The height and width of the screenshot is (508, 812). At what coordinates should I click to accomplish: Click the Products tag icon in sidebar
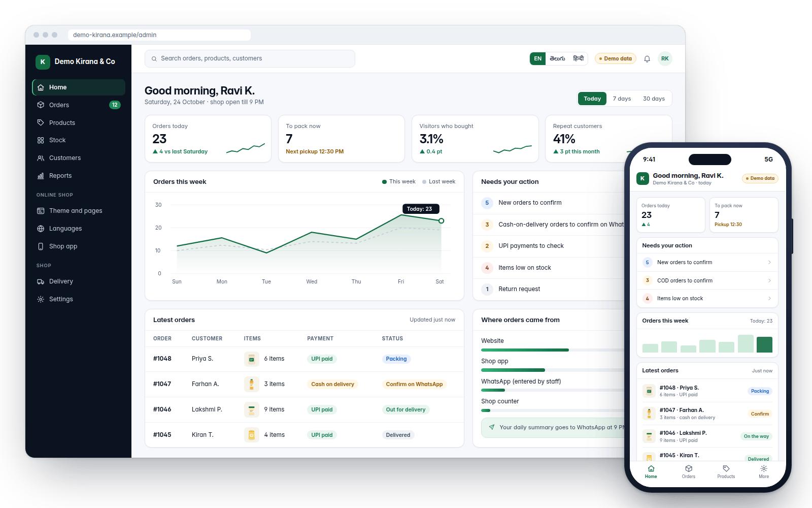[x=41, y=123]
